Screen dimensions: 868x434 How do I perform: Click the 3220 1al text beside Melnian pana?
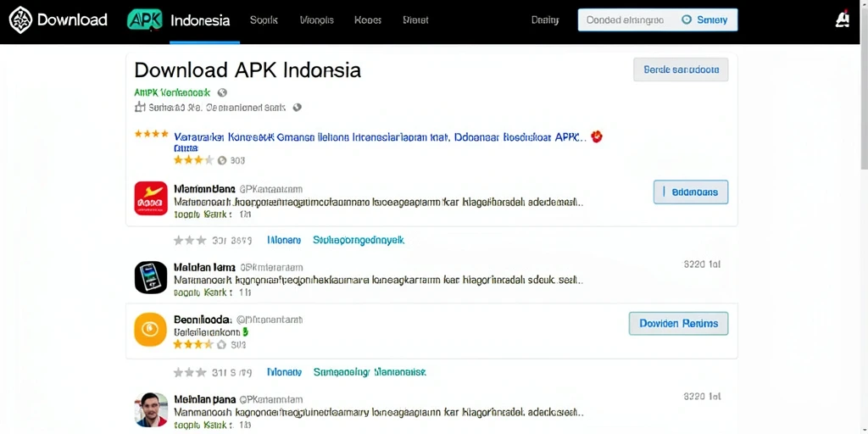[x=703, y=397]
